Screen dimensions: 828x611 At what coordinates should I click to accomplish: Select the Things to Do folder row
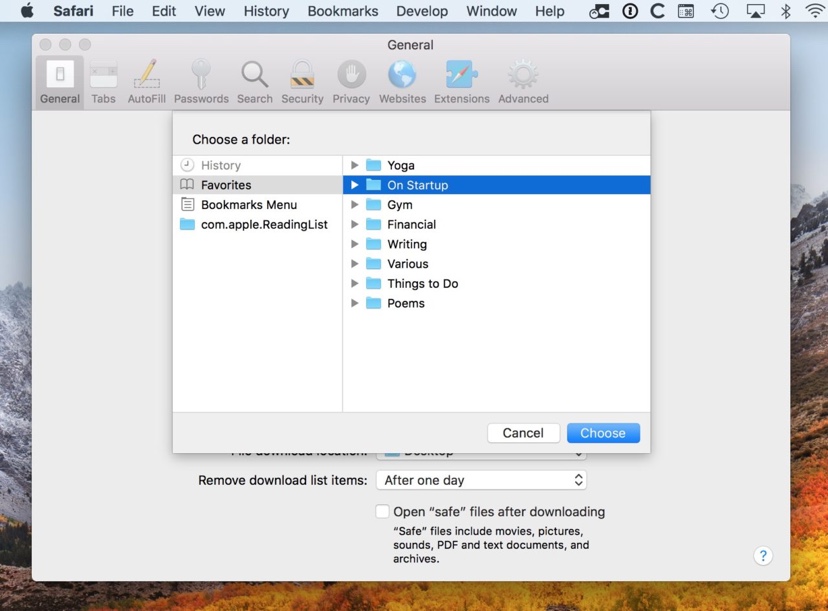(x=496, y=284)
